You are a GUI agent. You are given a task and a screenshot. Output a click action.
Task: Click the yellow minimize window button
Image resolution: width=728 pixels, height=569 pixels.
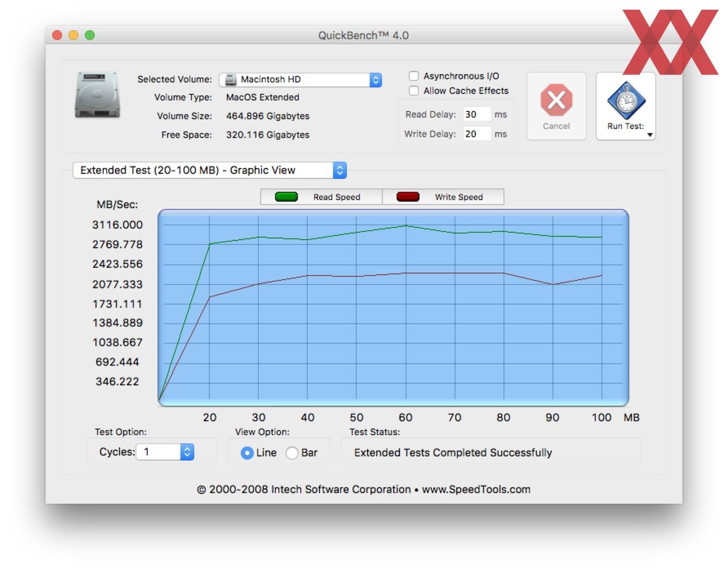[73, 35]
